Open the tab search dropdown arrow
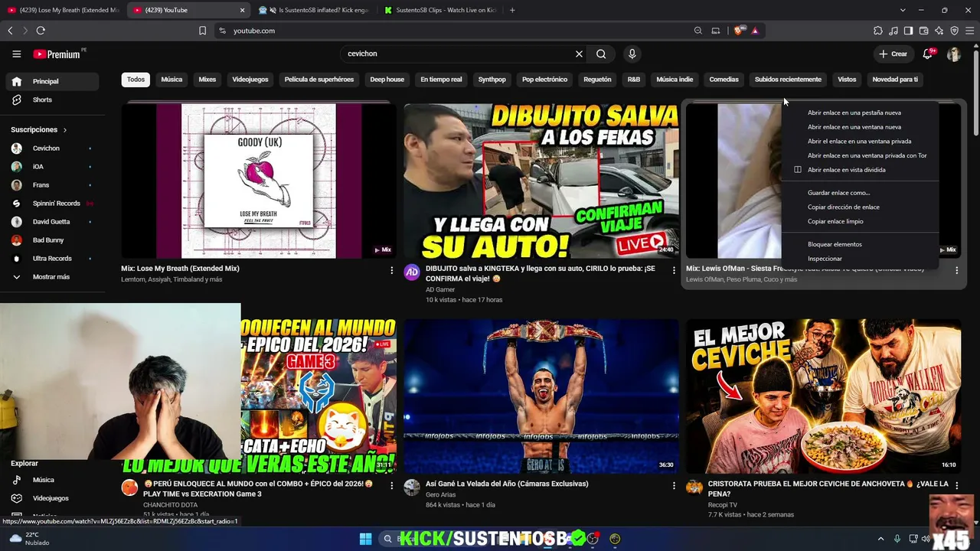The height and width of the screenshot is (551, 980). click(903, 10)
